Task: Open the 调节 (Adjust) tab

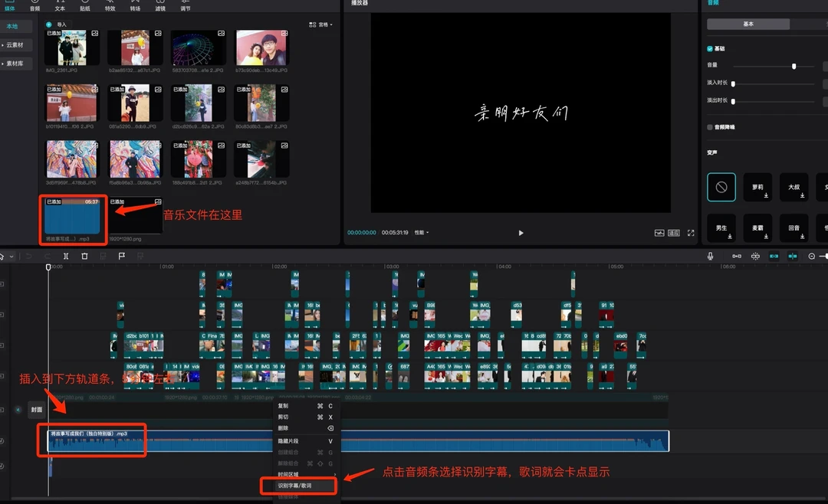Action: coord(186,5)
